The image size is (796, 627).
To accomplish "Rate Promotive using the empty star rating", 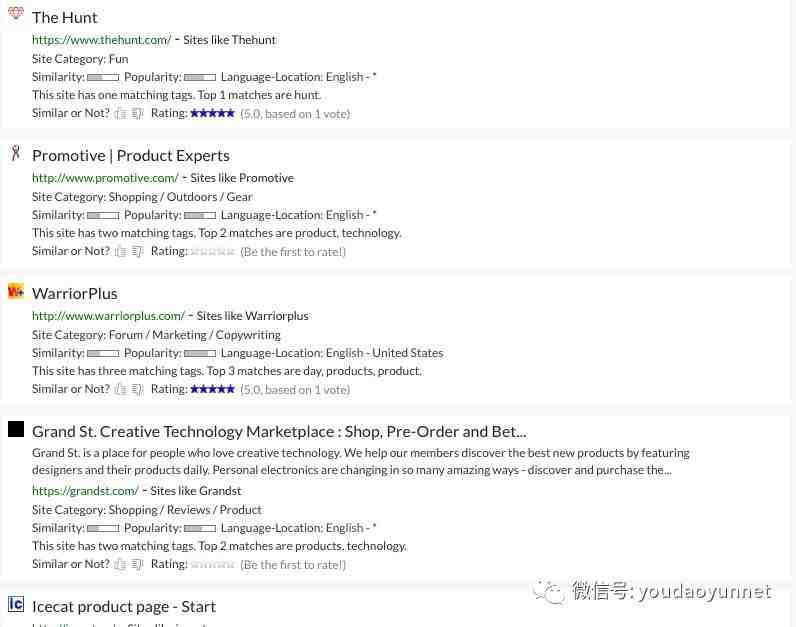I will click(x=212, y=252).
